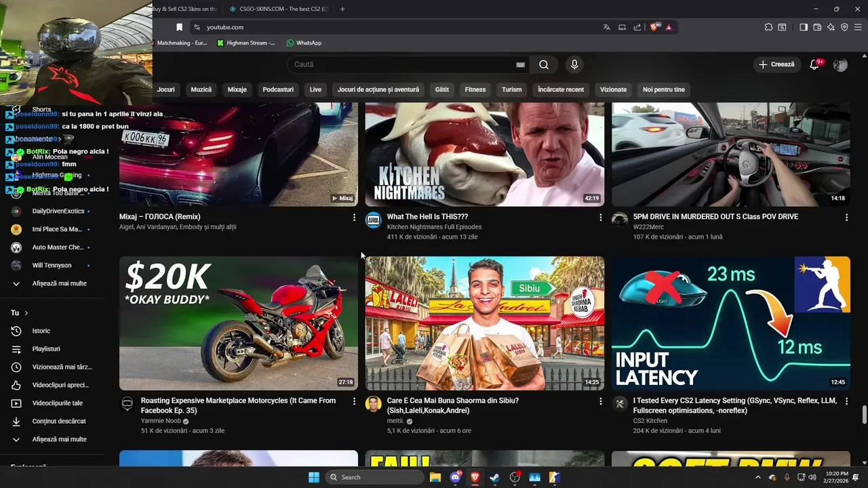Viewport: 868px width, 488px height.
Task: Open the meitii channel avatar
Action: [374, 404]
